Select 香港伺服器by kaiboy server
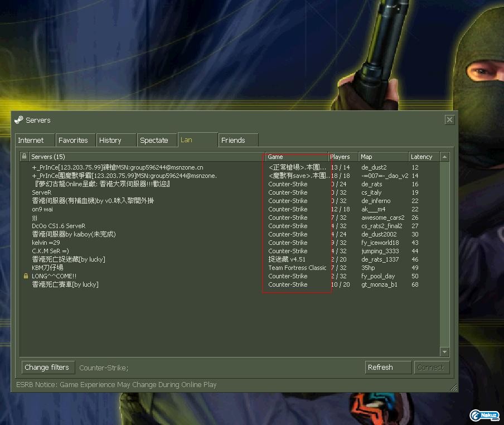This screenshot has width=504, height=425. (74, 234)
